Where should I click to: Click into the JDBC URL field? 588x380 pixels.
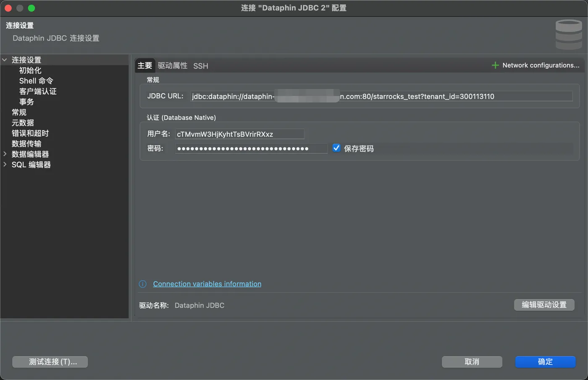381,96
